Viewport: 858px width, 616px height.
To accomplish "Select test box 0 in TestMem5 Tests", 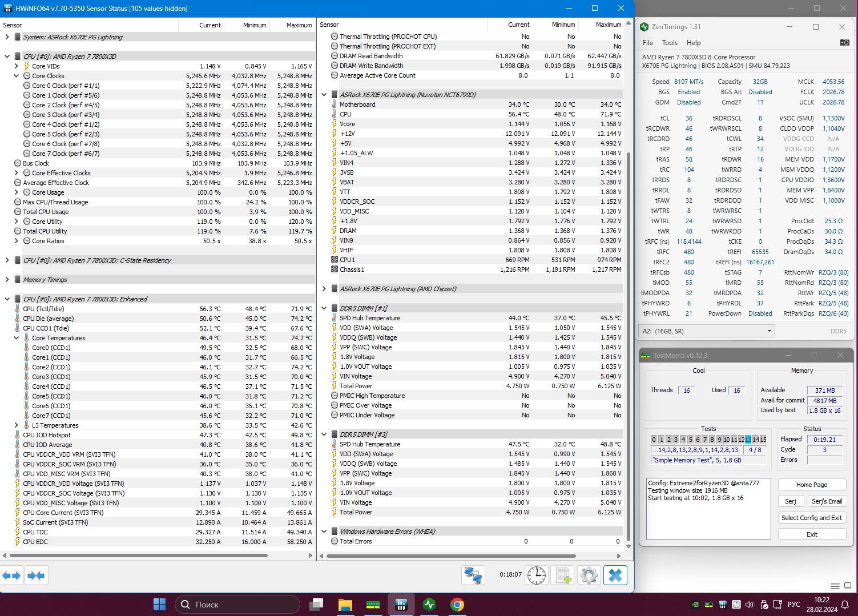I will (654, 439).
